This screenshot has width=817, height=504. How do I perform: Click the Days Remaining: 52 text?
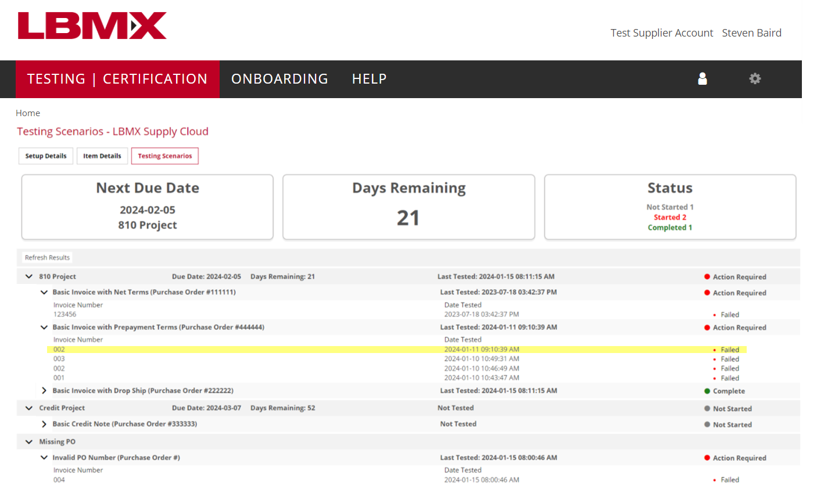pyautogui.click(x=283, y=408)
